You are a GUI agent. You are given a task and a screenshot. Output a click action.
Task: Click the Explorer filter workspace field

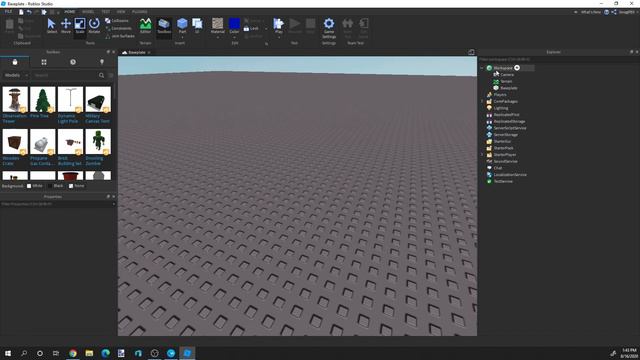tap(558, 59)
